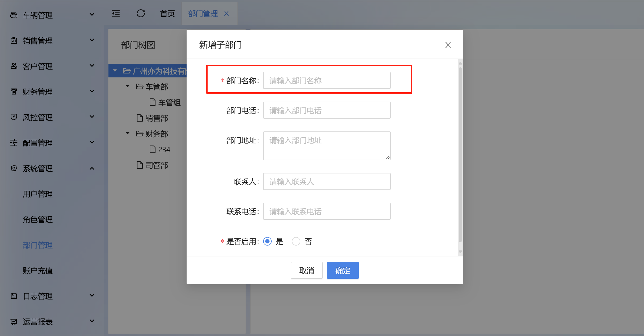Click the sidebar collapse menu icon

click(116, 14)
